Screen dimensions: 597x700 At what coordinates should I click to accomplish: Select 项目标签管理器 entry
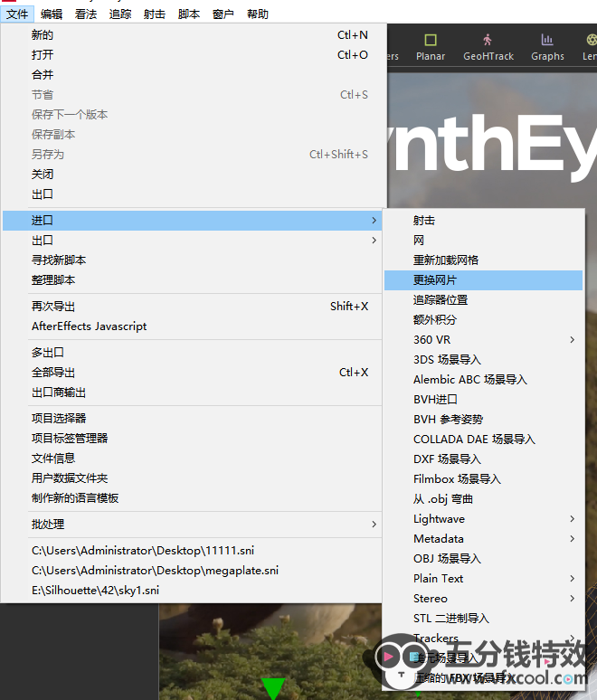click(70, 439)
